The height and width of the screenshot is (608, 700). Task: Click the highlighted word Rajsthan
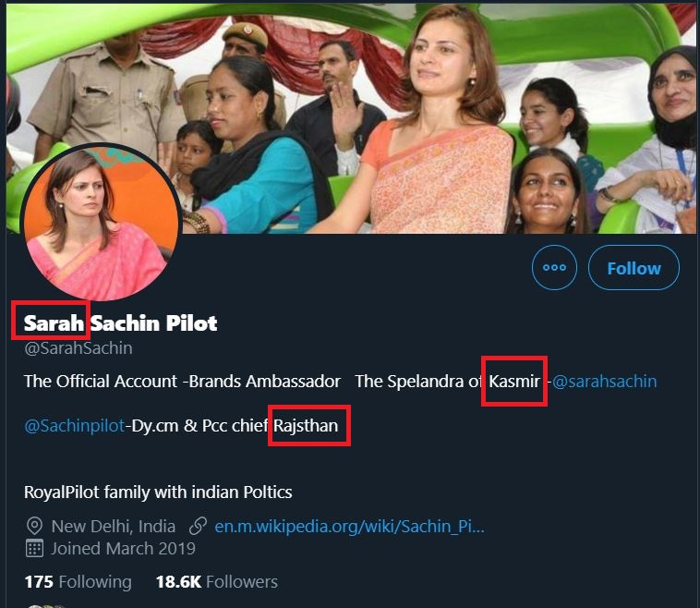(308, 427)
